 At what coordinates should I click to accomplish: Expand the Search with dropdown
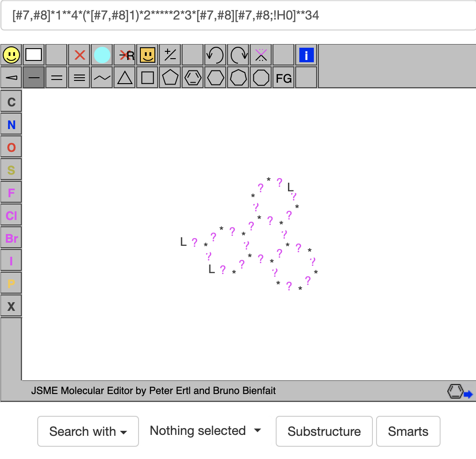(88, 431)
